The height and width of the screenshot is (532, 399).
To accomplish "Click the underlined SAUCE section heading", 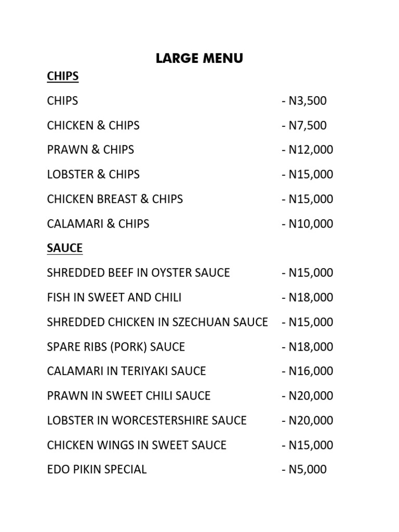I will pyautogui.click(x=64, y=248).
